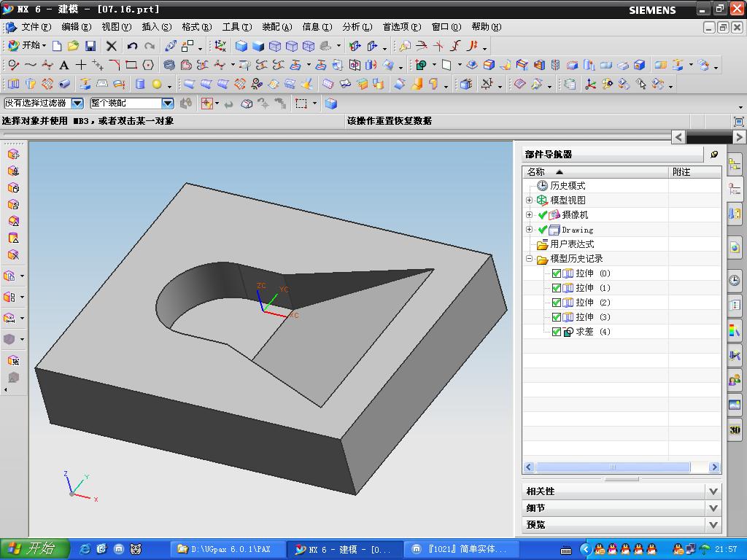Click the WCS orientation axes icon
Image resolution: width=747 pixels, height=560 pixels.
pos(220,46)
